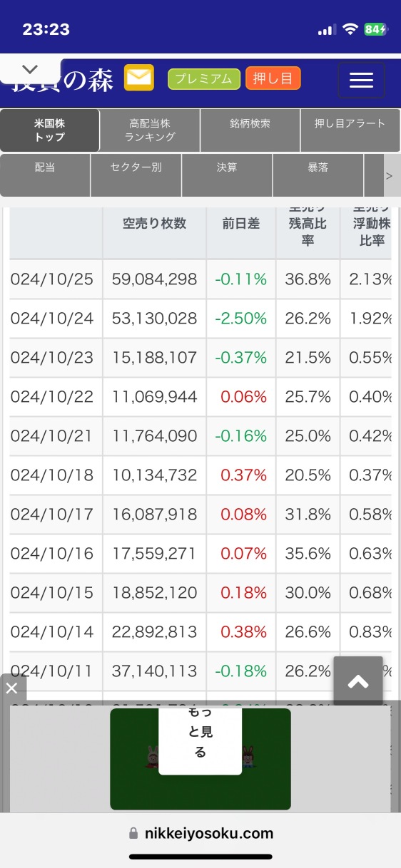
Task: Select the 決算 submenu item
Action: click(x=227, y=175)
